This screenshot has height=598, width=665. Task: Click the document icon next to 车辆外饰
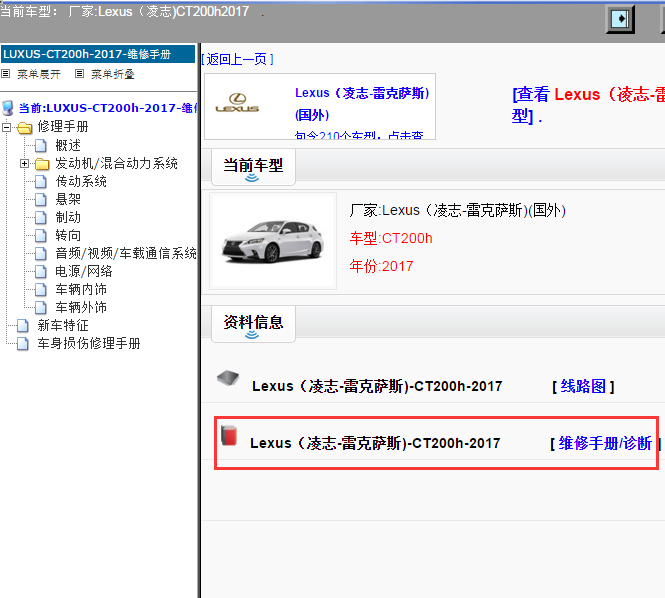(x=41, y=307)
